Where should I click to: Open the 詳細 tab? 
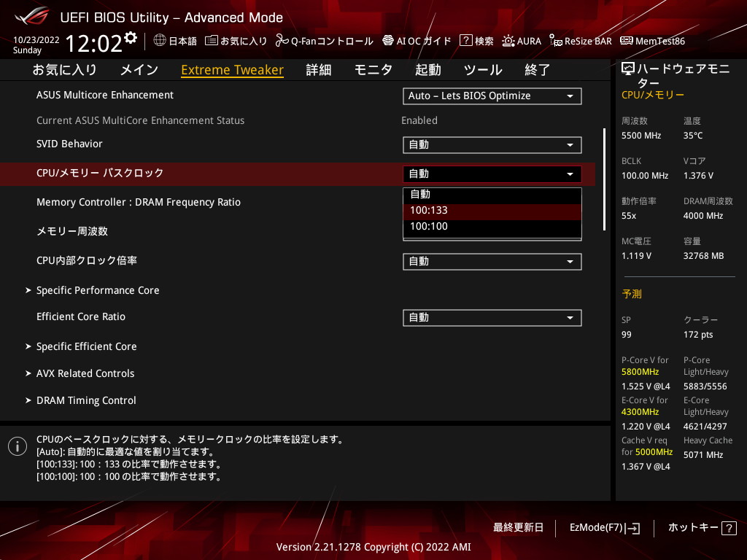[x=319, y=70]
